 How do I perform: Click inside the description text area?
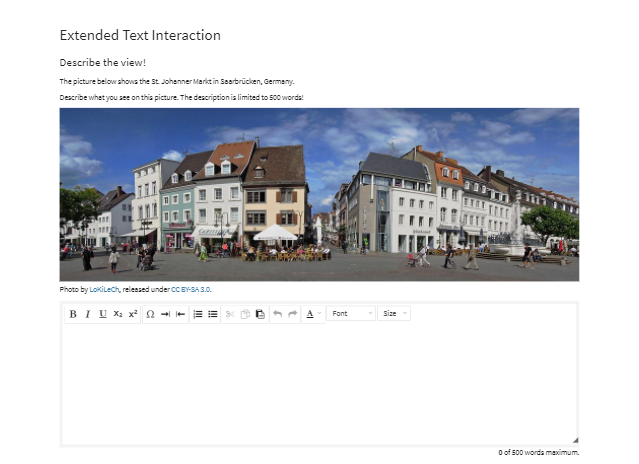point(319,383)
